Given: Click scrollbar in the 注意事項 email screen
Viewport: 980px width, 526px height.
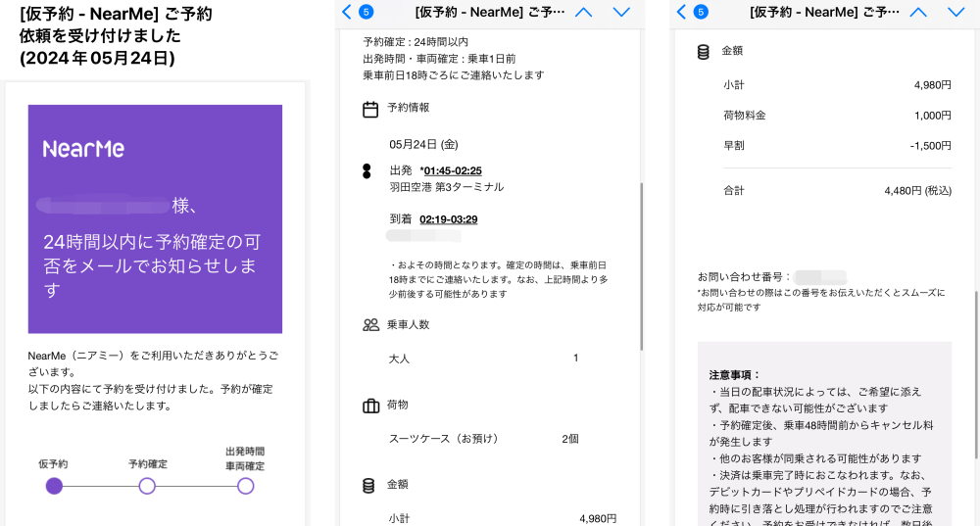Looking at the screenshot, I should pyautogui.click(x=976, y=375).
